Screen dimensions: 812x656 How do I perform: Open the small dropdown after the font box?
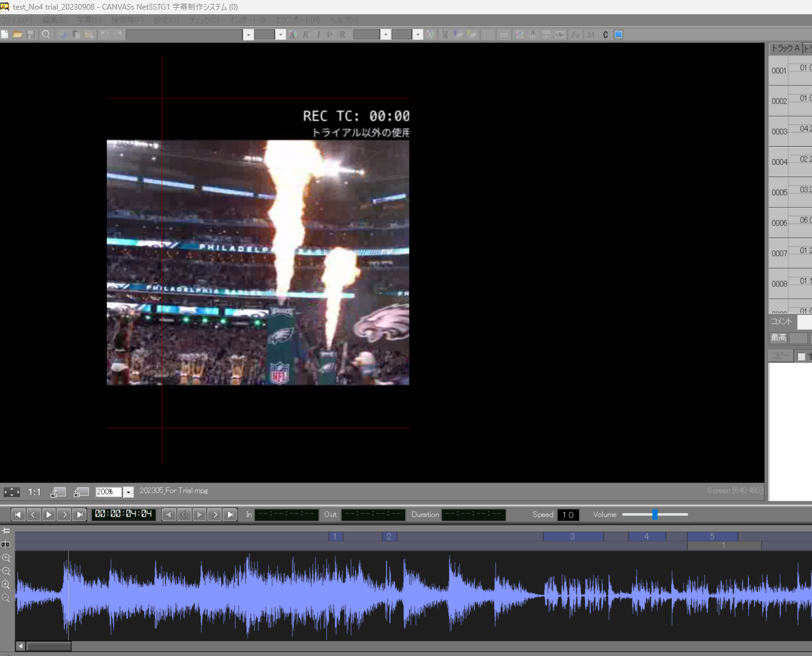coord(281,35)
